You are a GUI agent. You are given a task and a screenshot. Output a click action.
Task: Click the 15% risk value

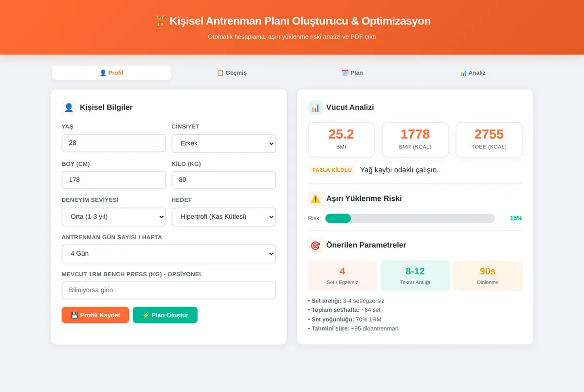516,218
